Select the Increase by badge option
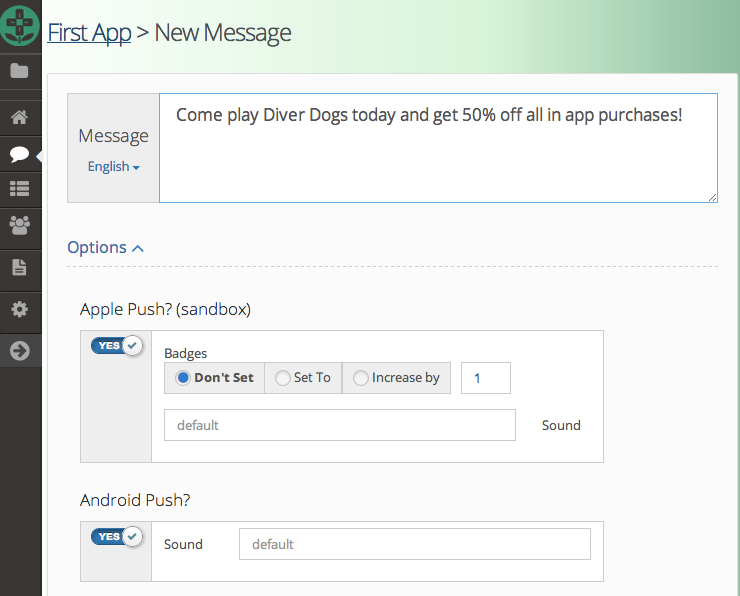Image resolution: width=740 pixels, height=596 pixels. pyautogui.click(x=396, y=378)
